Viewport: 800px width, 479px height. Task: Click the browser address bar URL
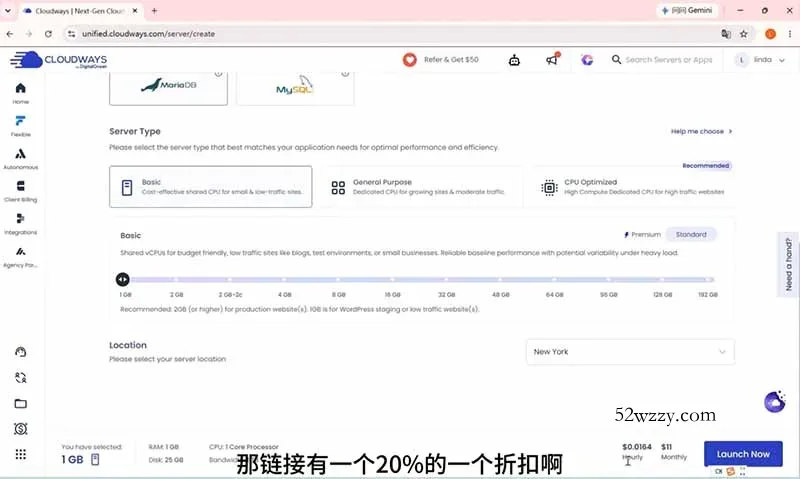(148, 34)
